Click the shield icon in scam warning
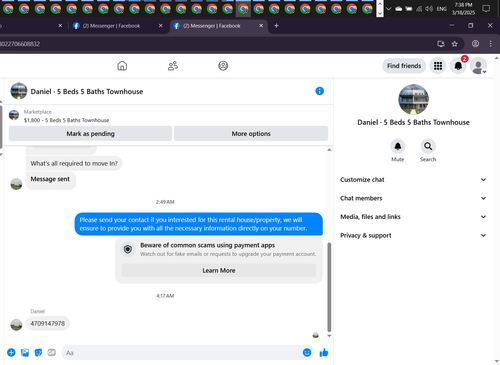500x365 pixels. point(128,249)
